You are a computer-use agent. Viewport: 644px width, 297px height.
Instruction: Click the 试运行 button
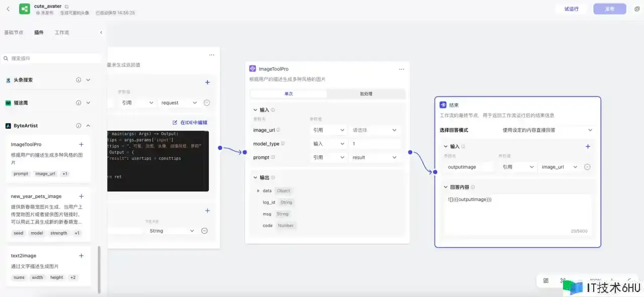[571, 9]
